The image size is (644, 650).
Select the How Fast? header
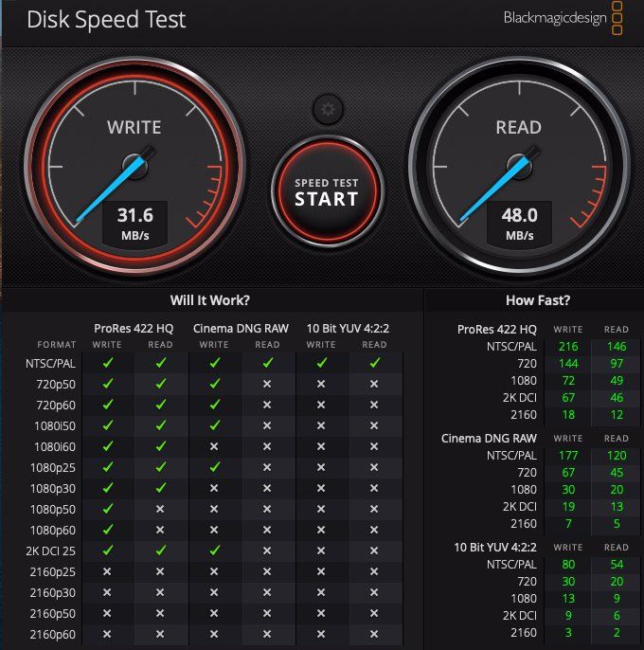(x=538, y=300)
